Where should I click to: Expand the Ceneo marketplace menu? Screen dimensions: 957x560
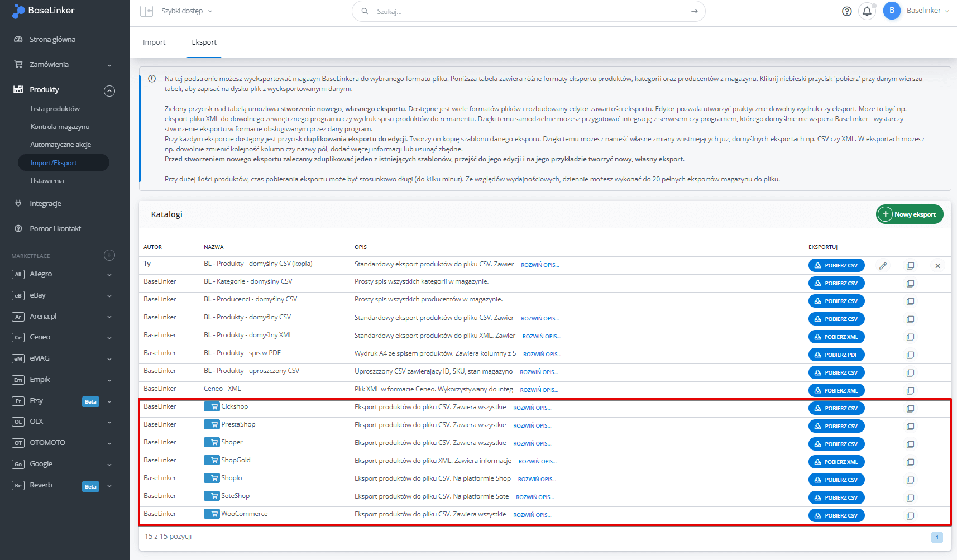[109, 338]
